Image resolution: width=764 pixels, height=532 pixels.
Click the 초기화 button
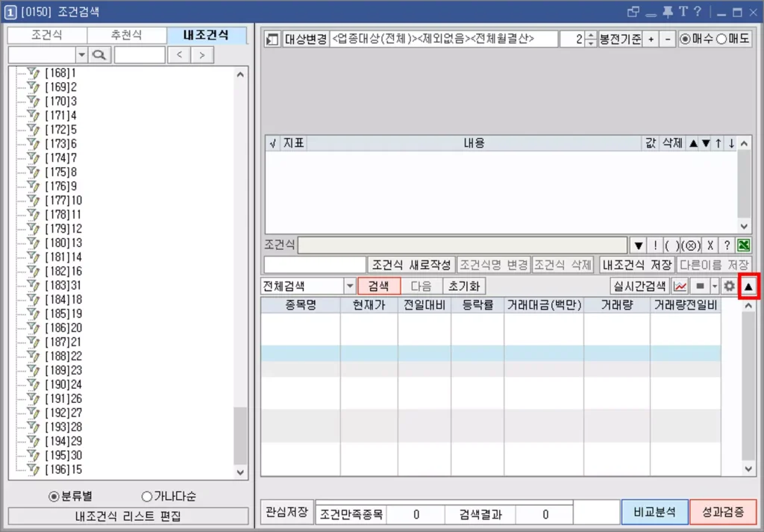point(464,286)
